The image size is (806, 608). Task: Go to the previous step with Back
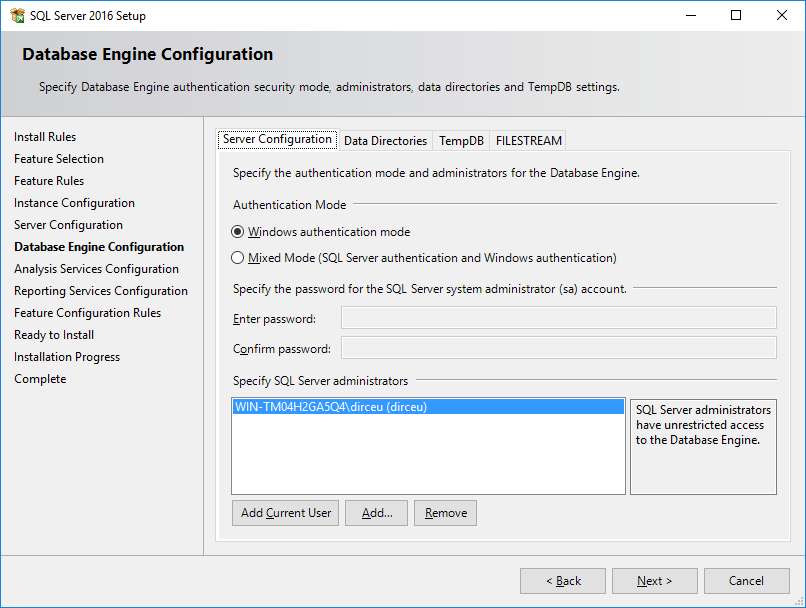point(563,581)
